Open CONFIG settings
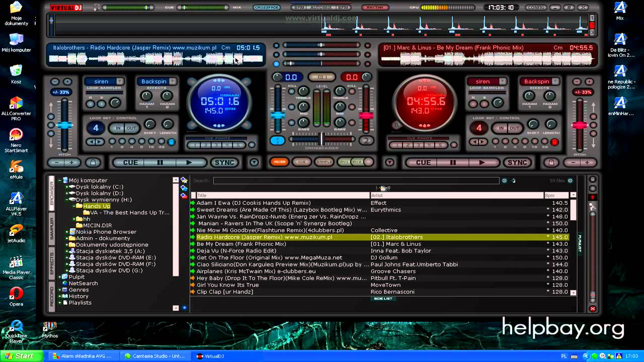Image resolution: width=644 pixels, height=362 pixels. tap(535, 8)
